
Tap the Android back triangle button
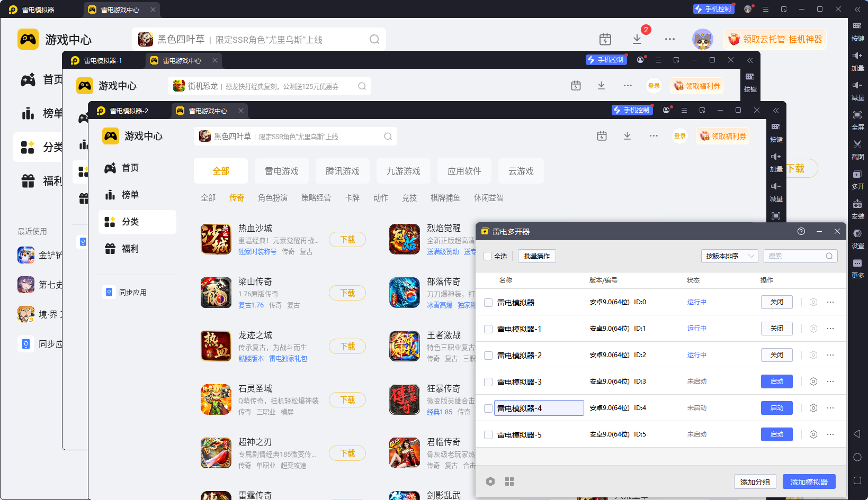pyautogui.click(x=857, y=434)
